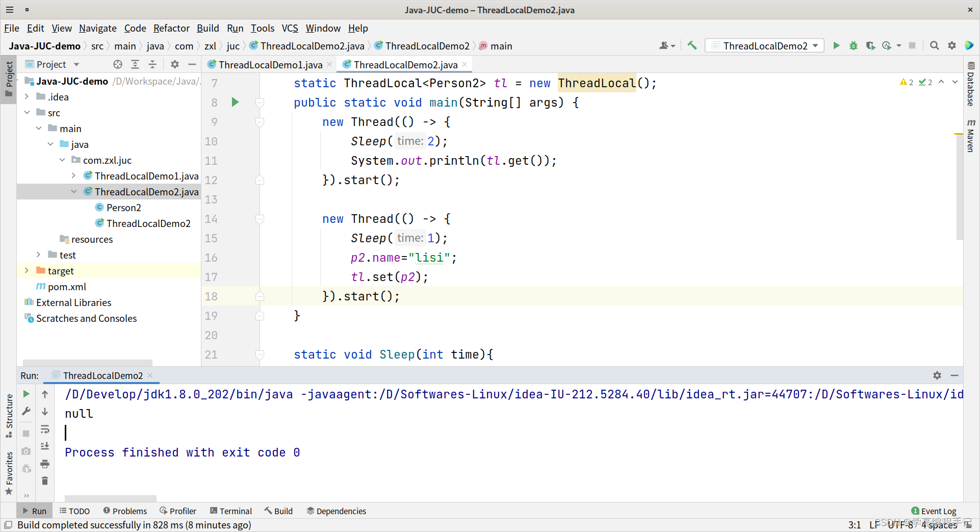This screenshot has width=980, height=532.
Task: Expand all in Project panel
Action: tap(135, 64)
